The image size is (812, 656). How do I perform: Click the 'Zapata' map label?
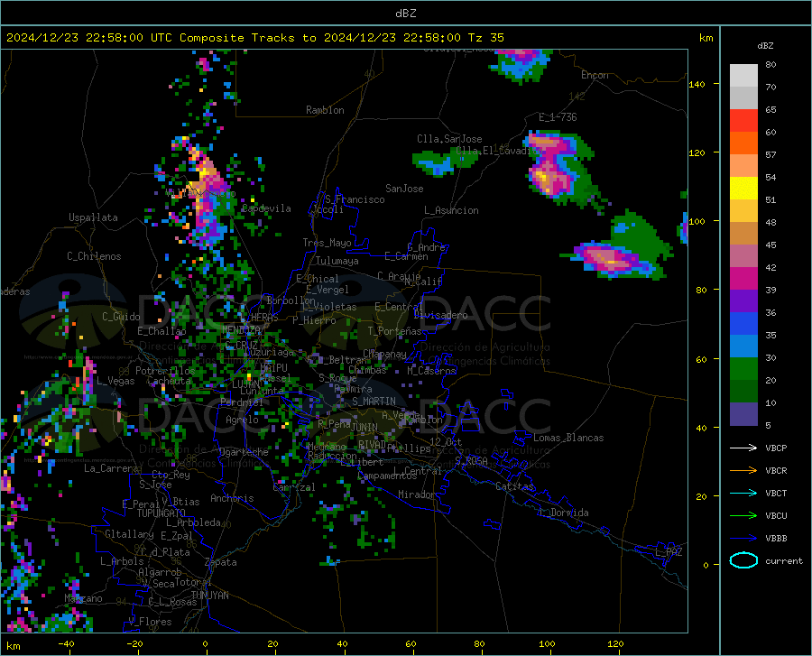click(221, 562)
